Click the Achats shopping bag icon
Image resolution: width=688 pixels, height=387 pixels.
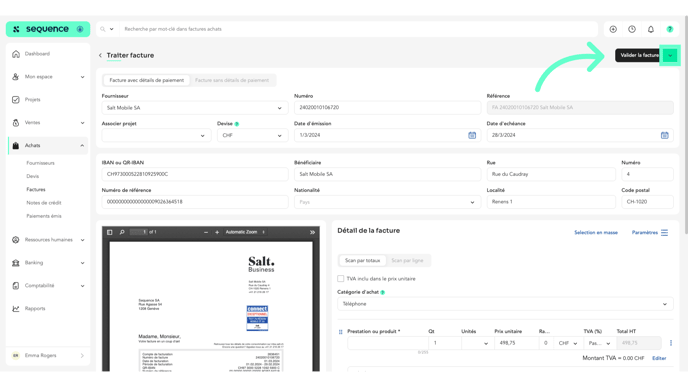tap(16, 146)
